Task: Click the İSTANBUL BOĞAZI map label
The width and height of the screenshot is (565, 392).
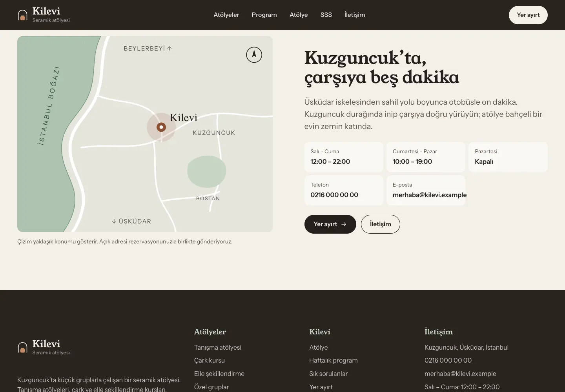Action: pos(49,106)
